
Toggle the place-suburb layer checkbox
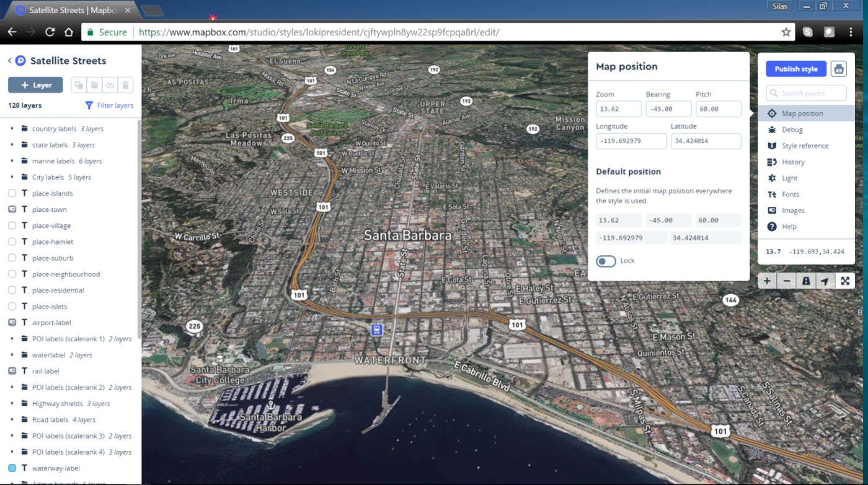tap(12, 258)
